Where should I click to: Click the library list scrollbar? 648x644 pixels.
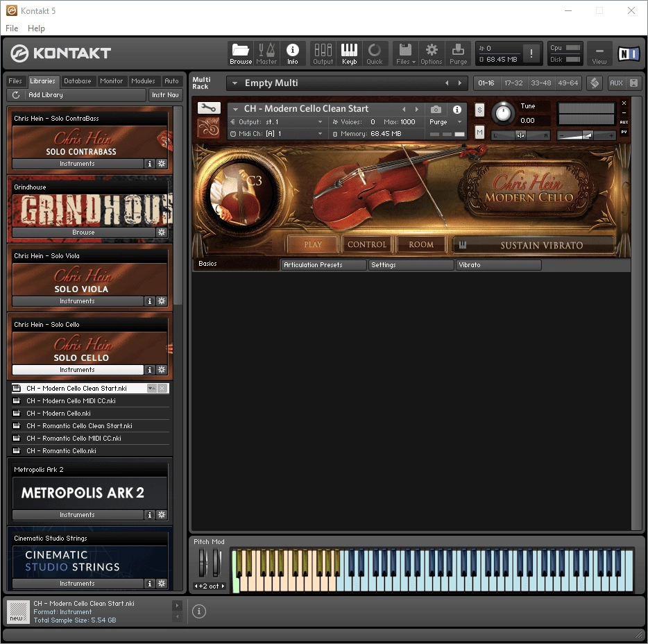pos(178,205)
